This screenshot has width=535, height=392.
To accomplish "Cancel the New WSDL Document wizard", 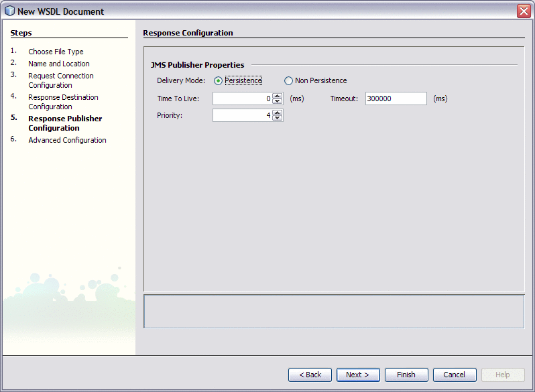I will (x=454, y=375).
